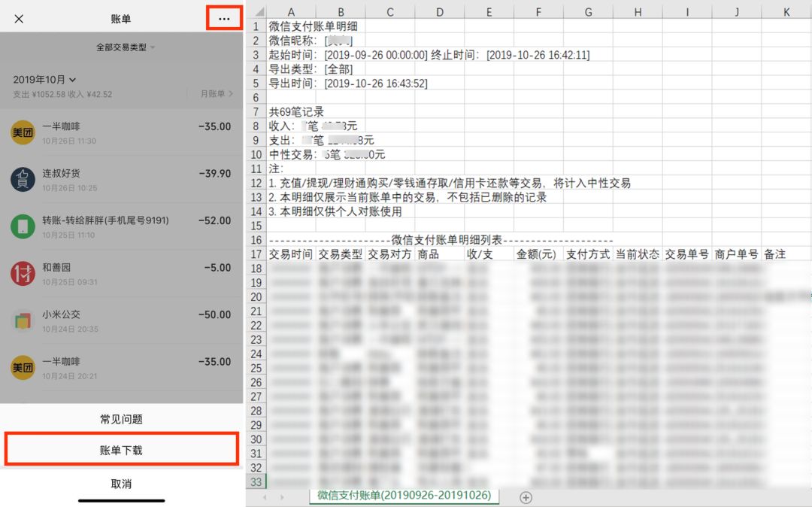
Task: Click cell 微信支付账单明细 in row 1
Action: (314, 26)
